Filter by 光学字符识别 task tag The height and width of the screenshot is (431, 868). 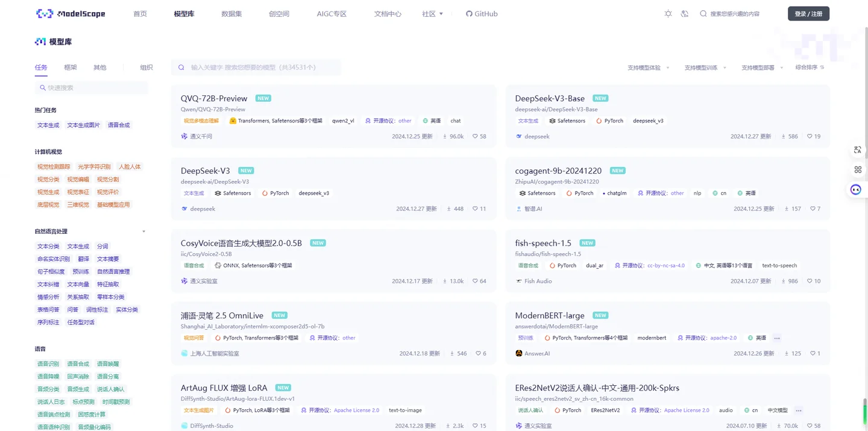(95, 167)
